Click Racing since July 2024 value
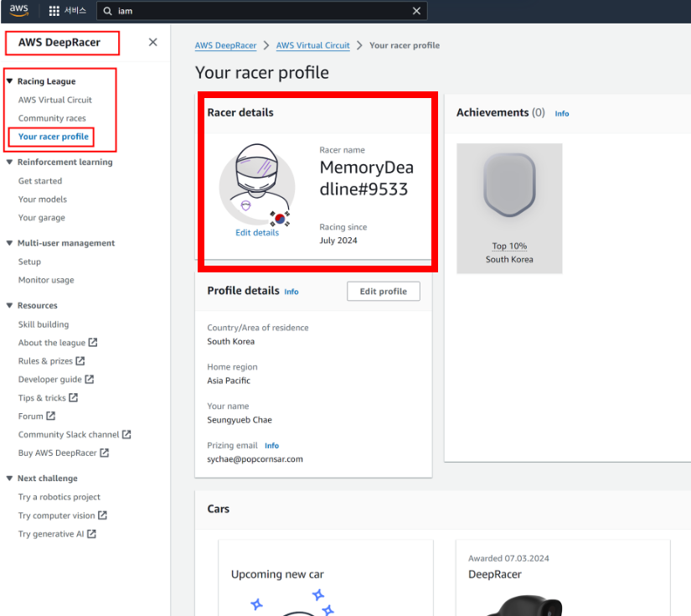Viewport: 691px width, 616px height. pyautogui.click(x=338, y=241)
